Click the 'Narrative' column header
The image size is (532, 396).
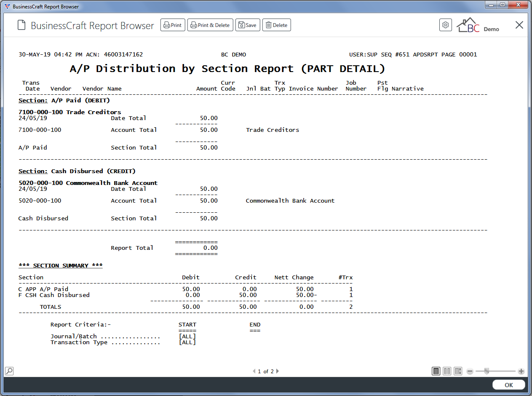(408, 88)
